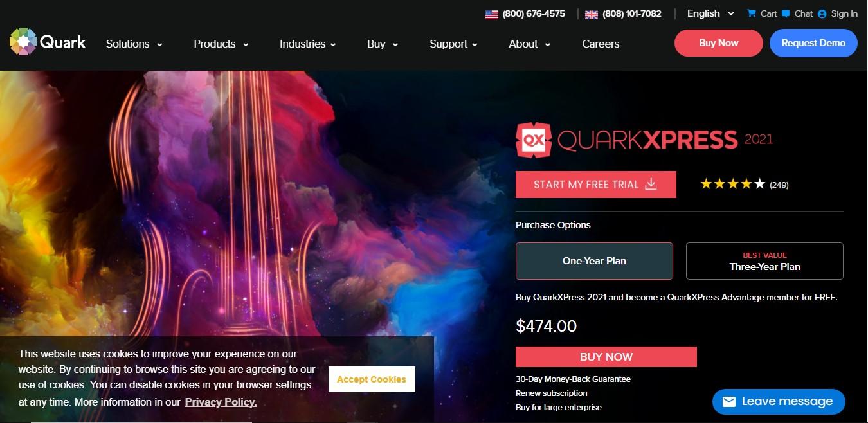Click the Quark logo icon

(x=23, y=42)
